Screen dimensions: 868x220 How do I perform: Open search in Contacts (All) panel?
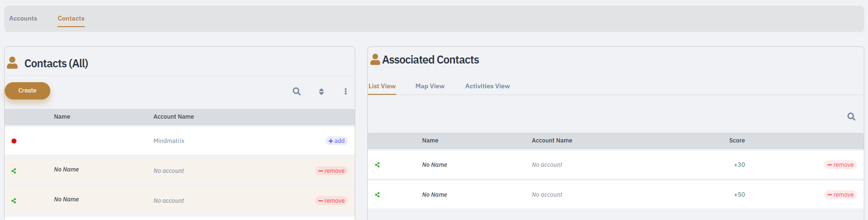point(296,92)
